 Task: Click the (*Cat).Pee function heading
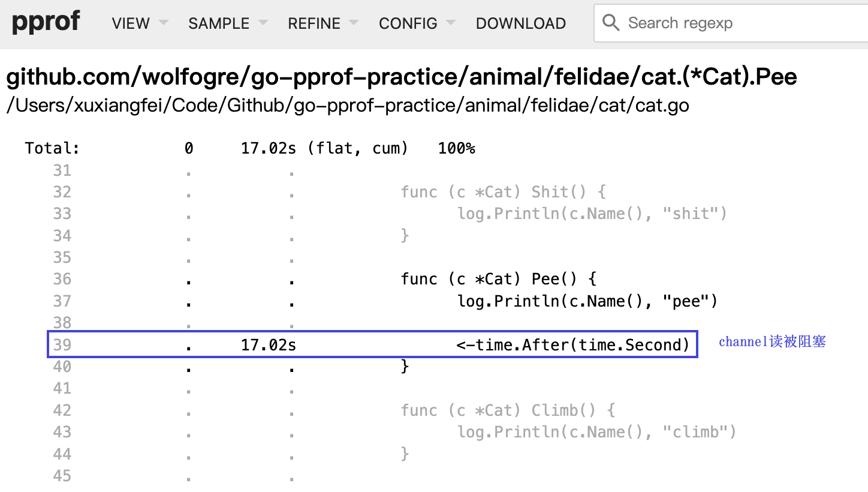(401, 77)
